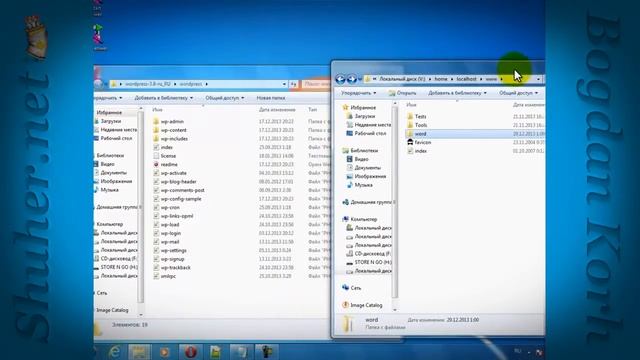Image resolution: width=640 pixels, height=360 pixels.
Task: Select the wp-signup file name
Action: [172, 259]
